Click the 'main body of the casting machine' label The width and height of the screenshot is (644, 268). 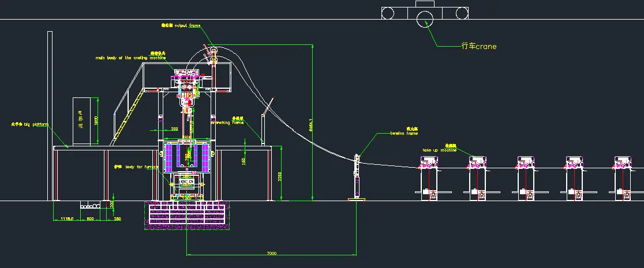pos(130,58)
